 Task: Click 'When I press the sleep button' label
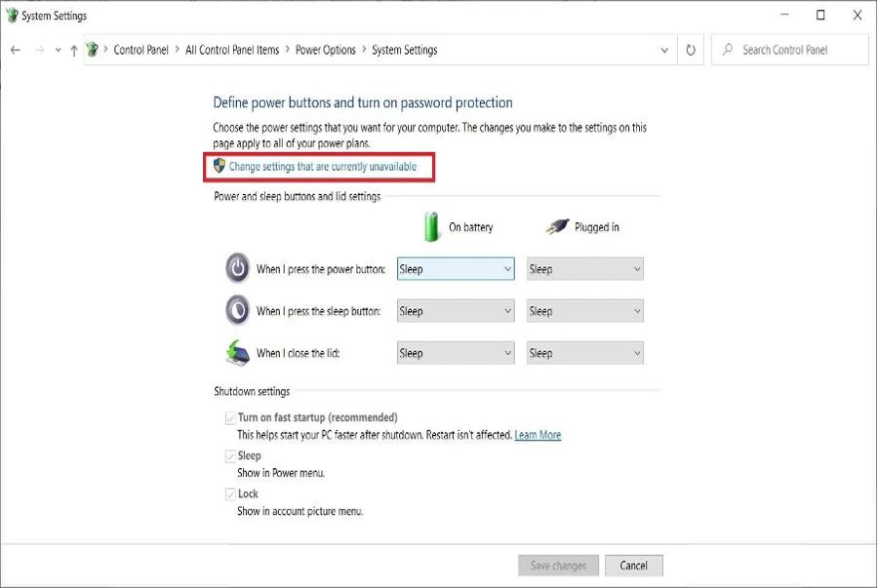click(318, 311)
